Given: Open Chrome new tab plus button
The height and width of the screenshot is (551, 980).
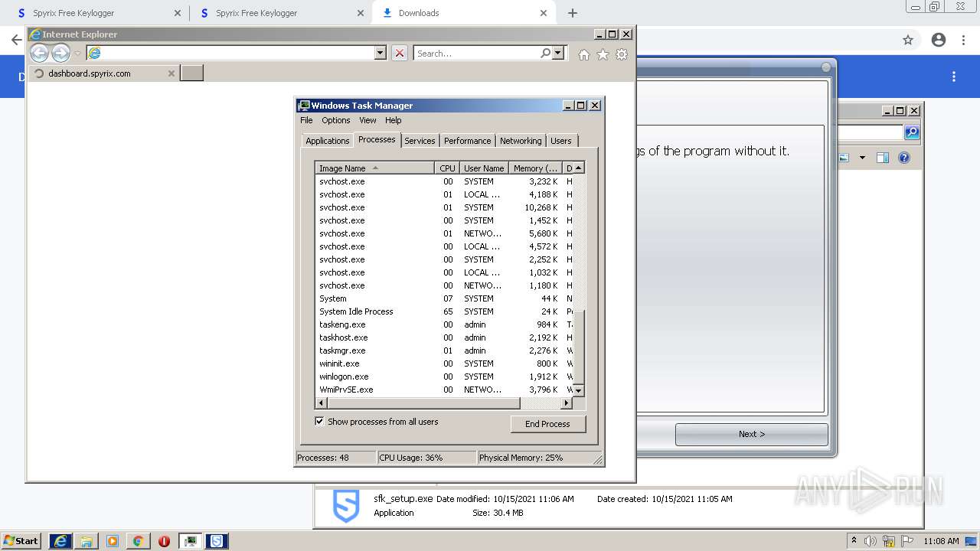Looking at the screenshot, I should pyautogui.click(x=573, y=13).
